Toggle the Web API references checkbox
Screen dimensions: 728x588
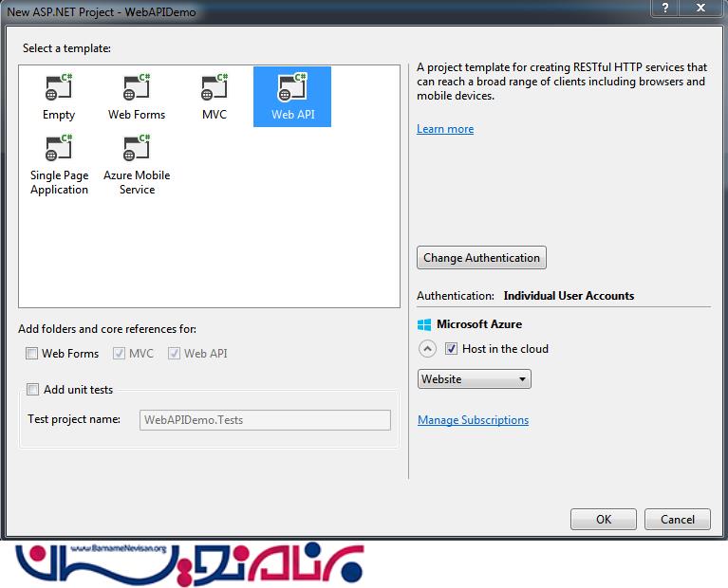(x=174, y=354)
